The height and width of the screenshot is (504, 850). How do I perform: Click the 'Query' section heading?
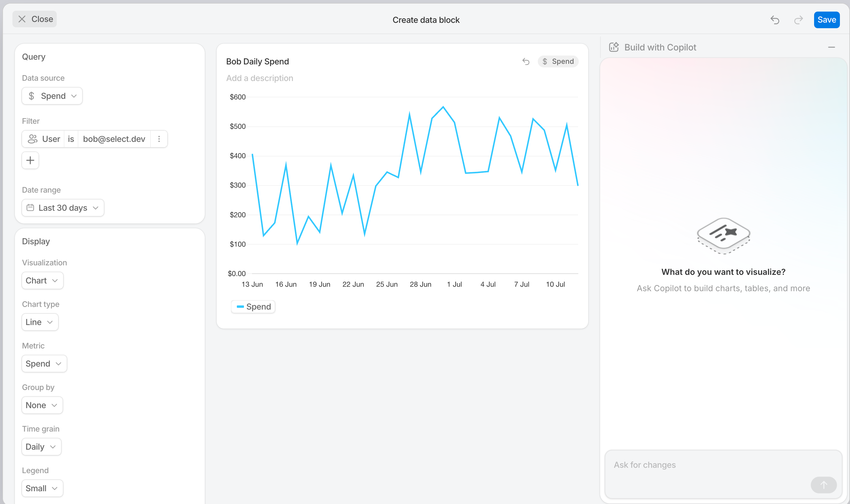point(34,57)
